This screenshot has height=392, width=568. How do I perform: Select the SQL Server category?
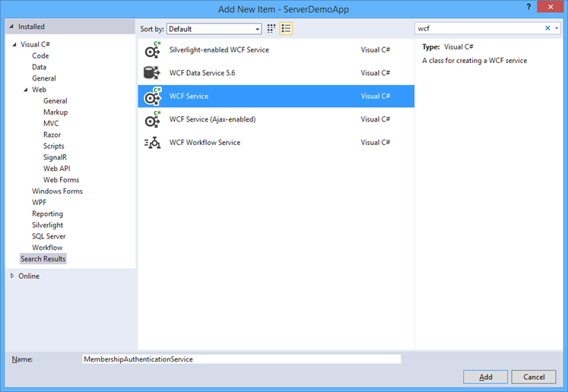tap(49, 236)
